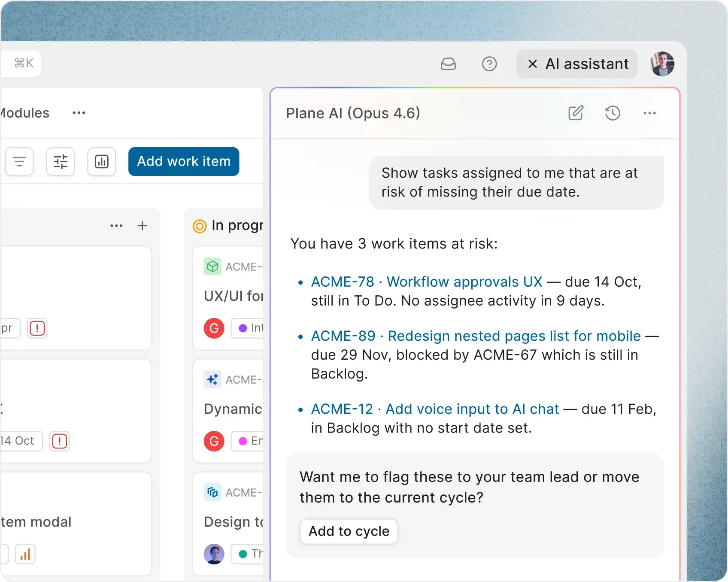Expand more options beside Modules tab
Viewport: 728px width, 582px height.
point(79,113)
